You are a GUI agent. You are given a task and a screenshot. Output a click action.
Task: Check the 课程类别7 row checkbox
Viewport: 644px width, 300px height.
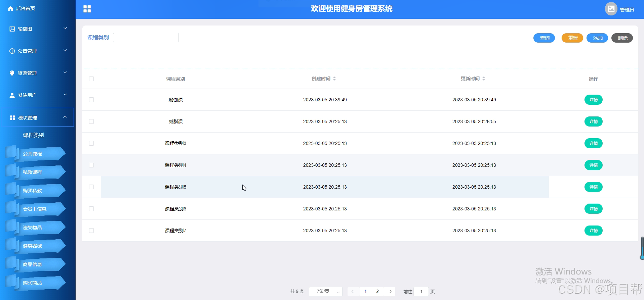(x=91, y=231)
